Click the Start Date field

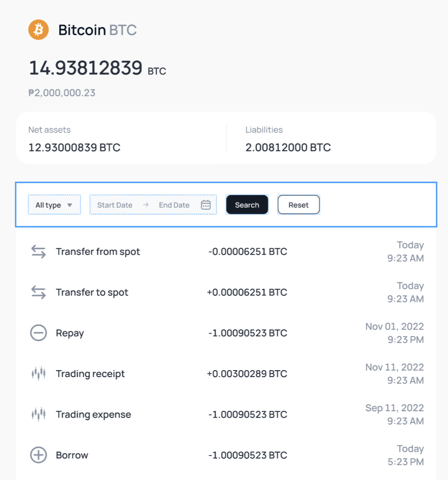pyautogui.click(x=115, y=205)
